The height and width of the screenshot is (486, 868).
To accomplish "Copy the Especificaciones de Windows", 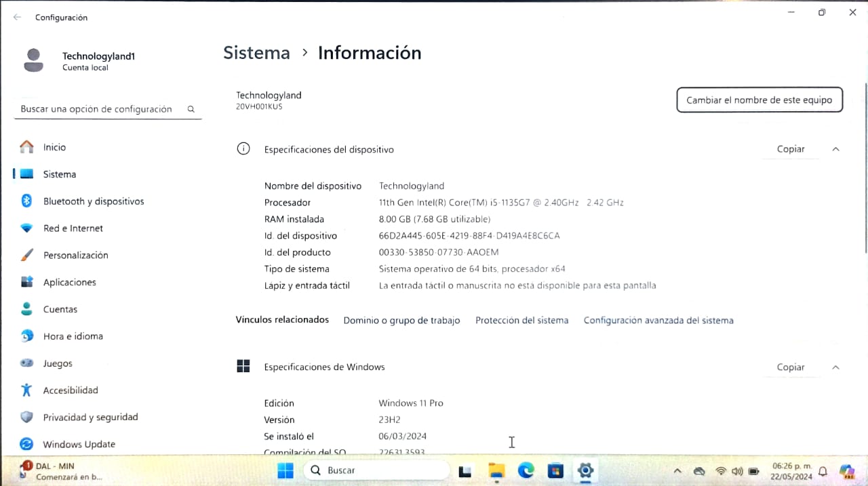I will [x=791, y=367].
